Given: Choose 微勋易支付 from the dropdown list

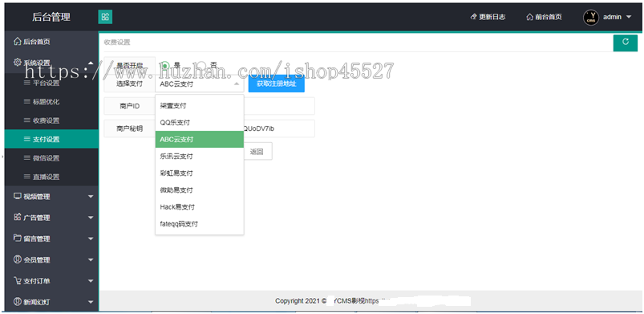Looking at the screenshot, I should pyautogui.click(x=200, y=190).
